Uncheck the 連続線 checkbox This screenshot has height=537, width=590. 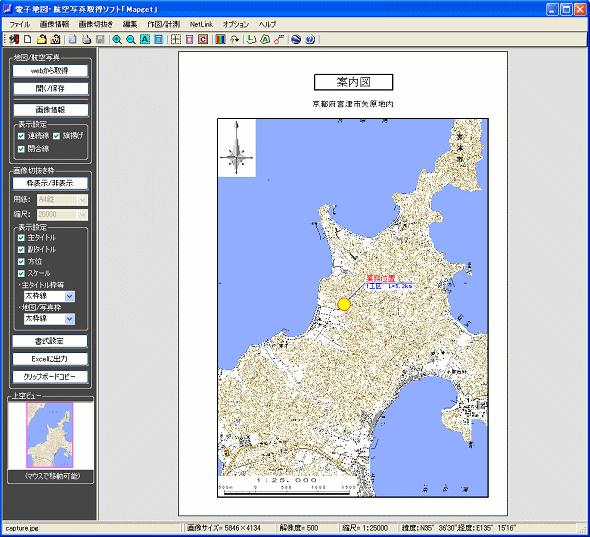[x=21, y=136]
